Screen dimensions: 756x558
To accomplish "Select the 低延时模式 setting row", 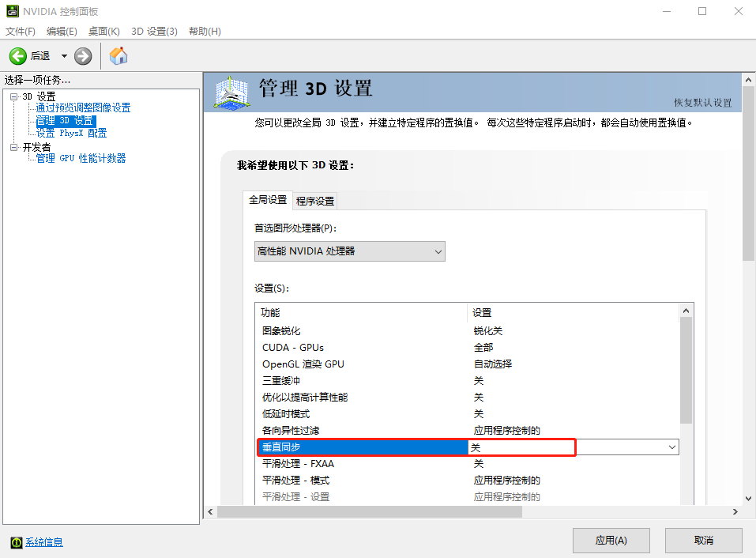I will [468, 414].
